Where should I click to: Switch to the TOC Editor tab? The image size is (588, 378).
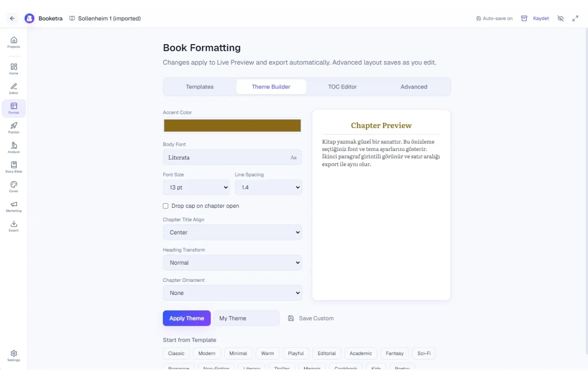[x=342, y=87]
